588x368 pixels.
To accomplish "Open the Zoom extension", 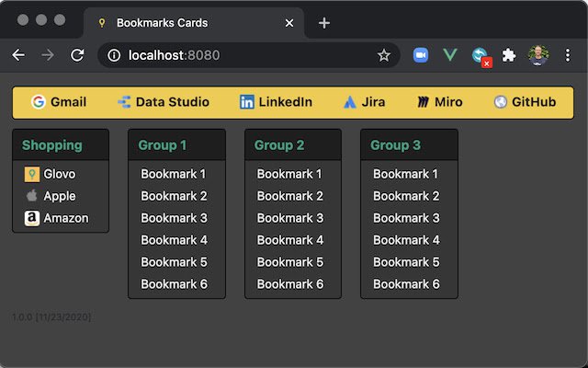I will 421,55.
